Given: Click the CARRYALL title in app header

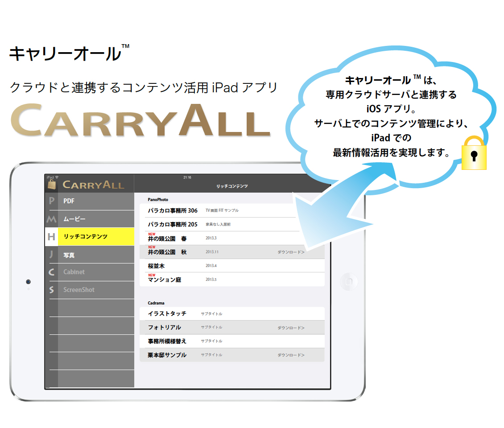Looking at the screenshot, I should (x=94, y=185).
